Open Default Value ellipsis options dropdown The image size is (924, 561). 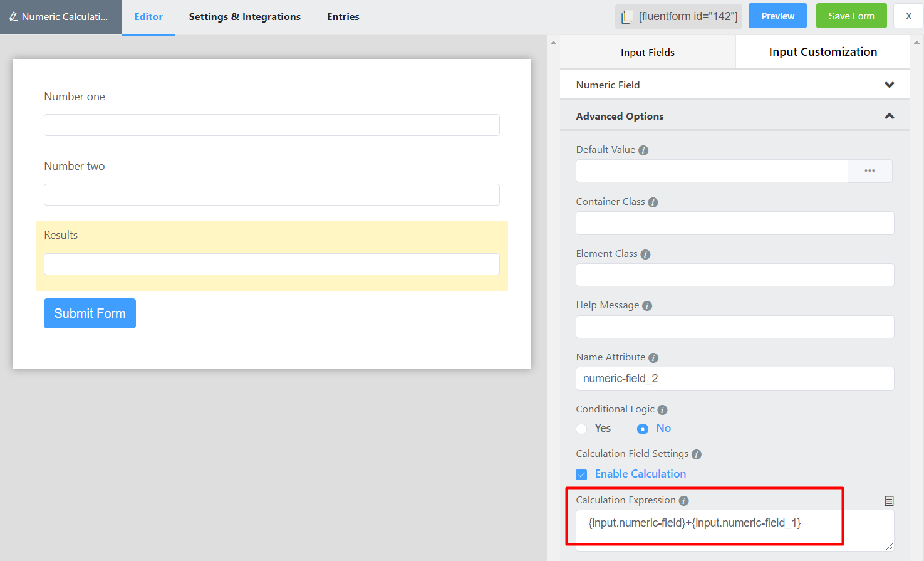tap(869, 171)
